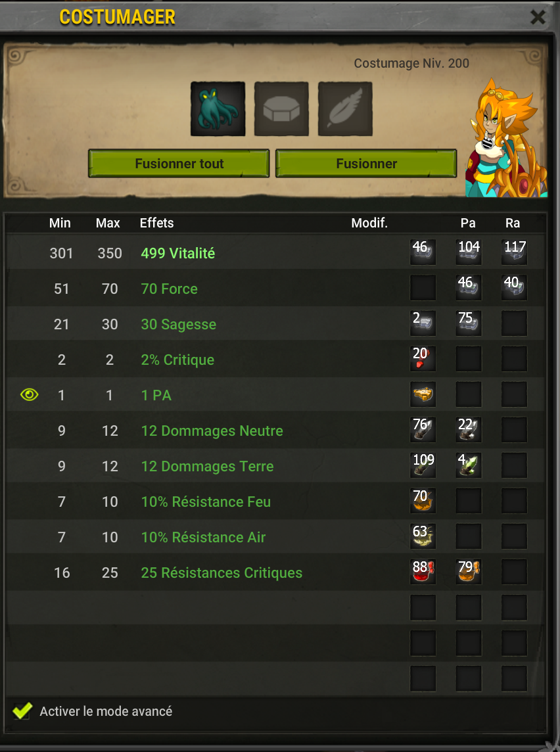The width and height of the screenshot is (560, 752).
Task: Click the character portrait thumbnail
Action: coord(506,138)
